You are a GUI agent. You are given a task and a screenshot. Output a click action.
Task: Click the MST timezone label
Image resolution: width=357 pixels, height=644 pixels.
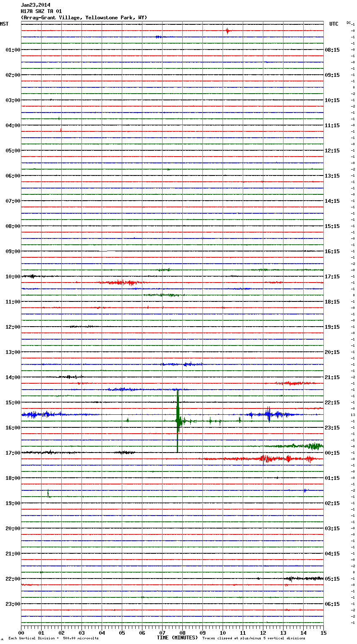click(4, 24)
